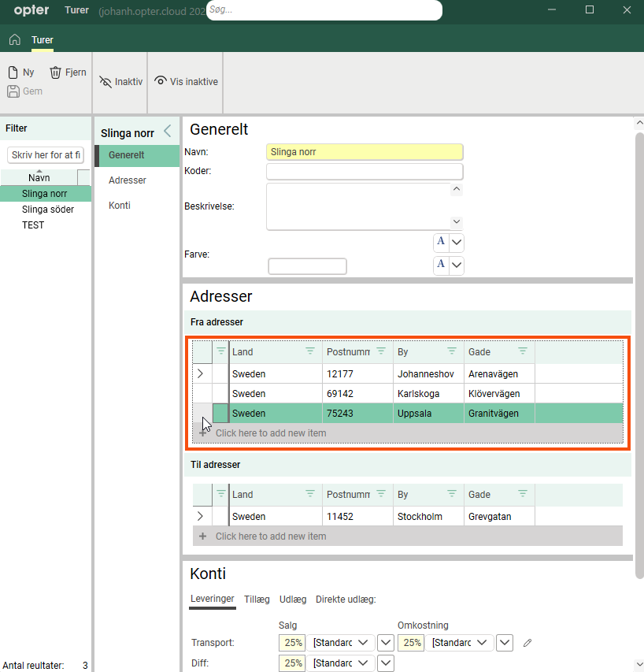
Task: Filter the Gade column in Til adresser
Action: point(523,494)
